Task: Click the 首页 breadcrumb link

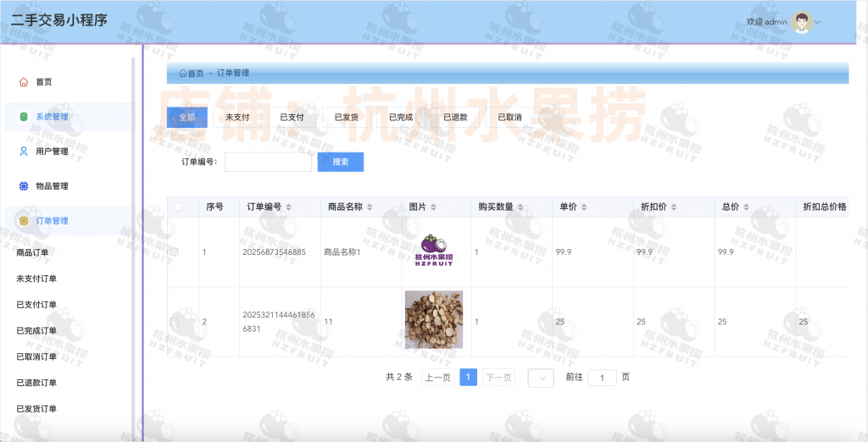Action: 196,73
